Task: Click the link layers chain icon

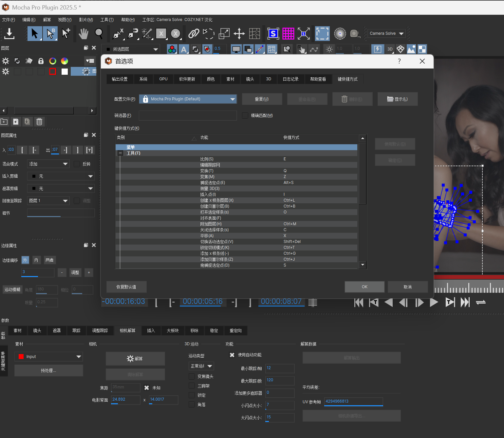Action: 194,33
